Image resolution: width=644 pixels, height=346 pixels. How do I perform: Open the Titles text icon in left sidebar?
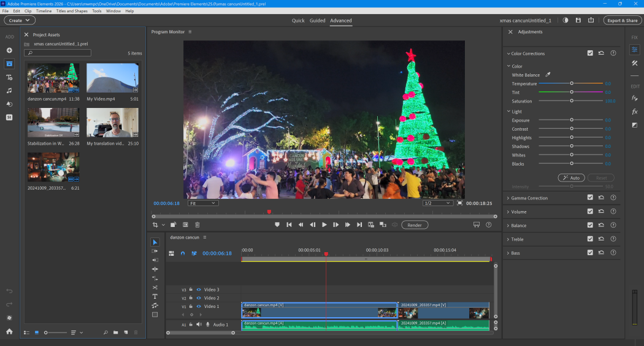(9, 77)
